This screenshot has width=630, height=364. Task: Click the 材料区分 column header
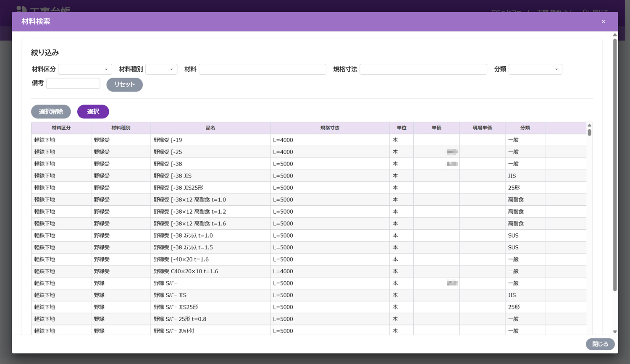click(61, 128)
